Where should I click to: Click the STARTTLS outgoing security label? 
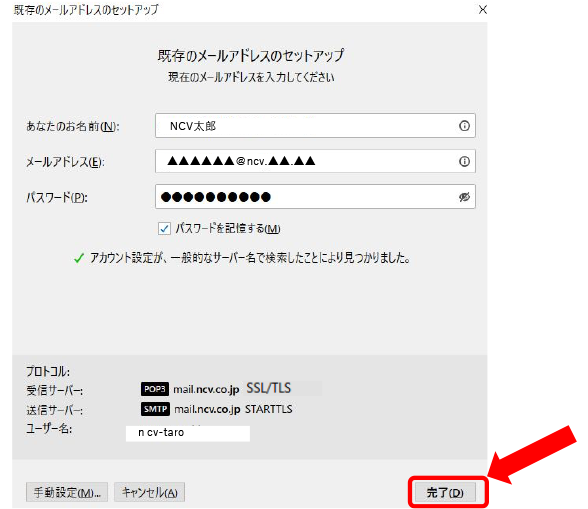click(x=268, y=409)
